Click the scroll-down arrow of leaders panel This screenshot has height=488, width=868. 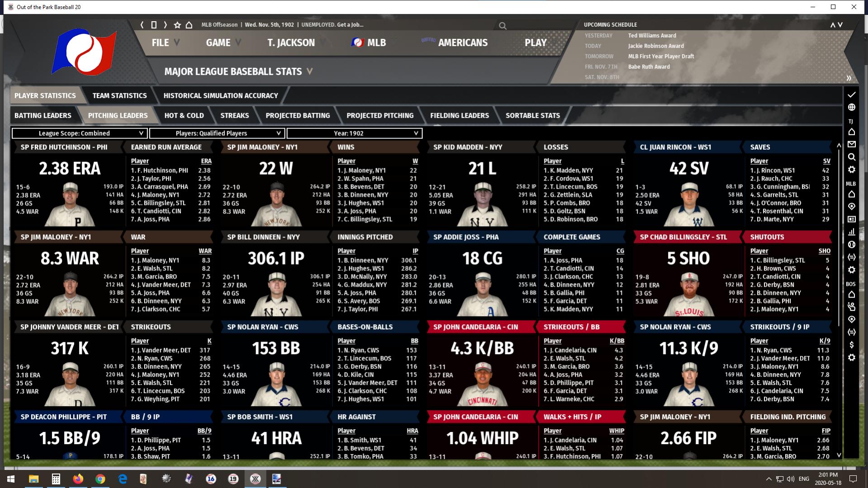point(839,455)
